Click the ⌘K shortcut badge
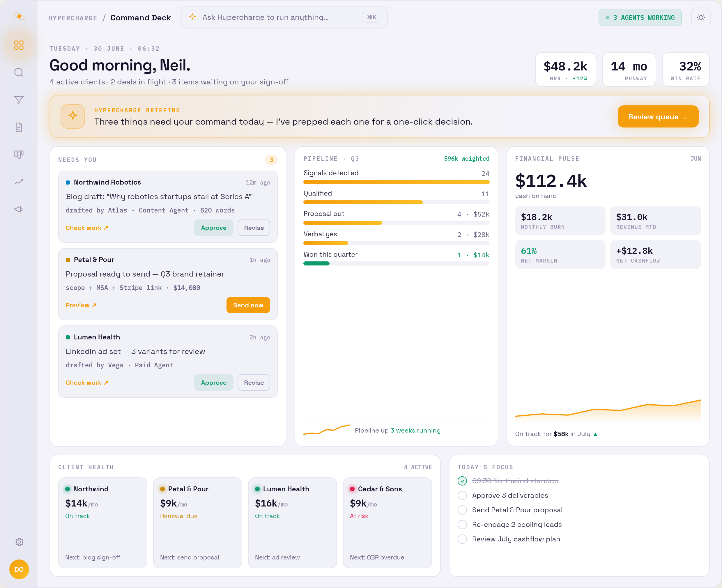The width and height of the screenshot is (722, 588). point(372,17)
